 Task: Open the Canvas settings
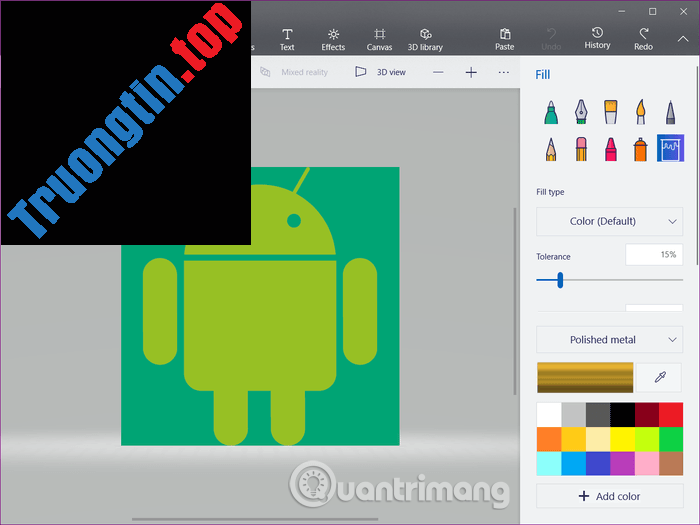pyautogui.click(x=379, y=39)
